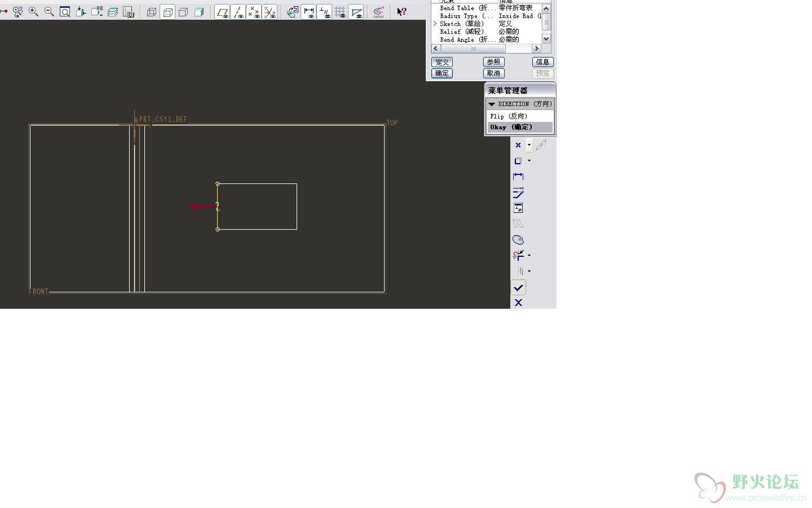Open the View Manager icon
The width and height of the screenshot is (812, 508).
[129, 11]
